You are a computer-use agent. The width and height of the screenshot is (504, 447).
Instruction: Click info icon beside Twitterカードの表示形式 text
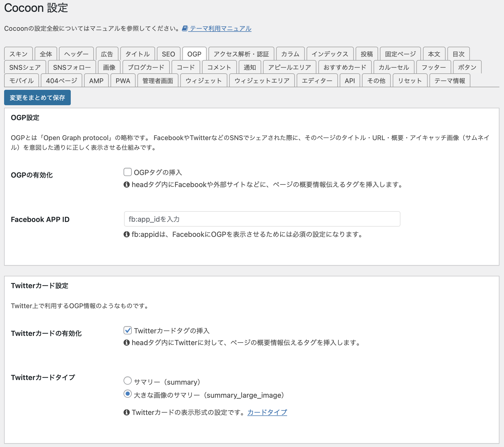(x=127, y=412)
